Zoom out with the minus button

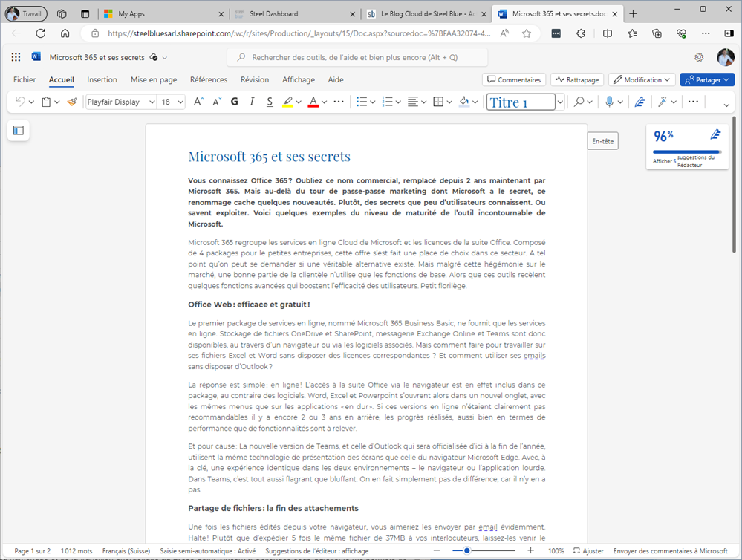(437, 550)
